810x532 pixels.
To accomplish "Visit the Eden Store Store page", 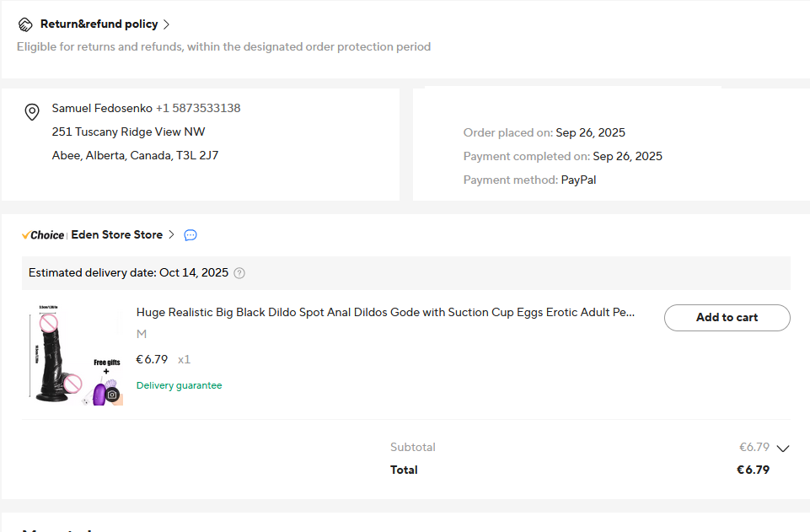I will pos(116,235).
